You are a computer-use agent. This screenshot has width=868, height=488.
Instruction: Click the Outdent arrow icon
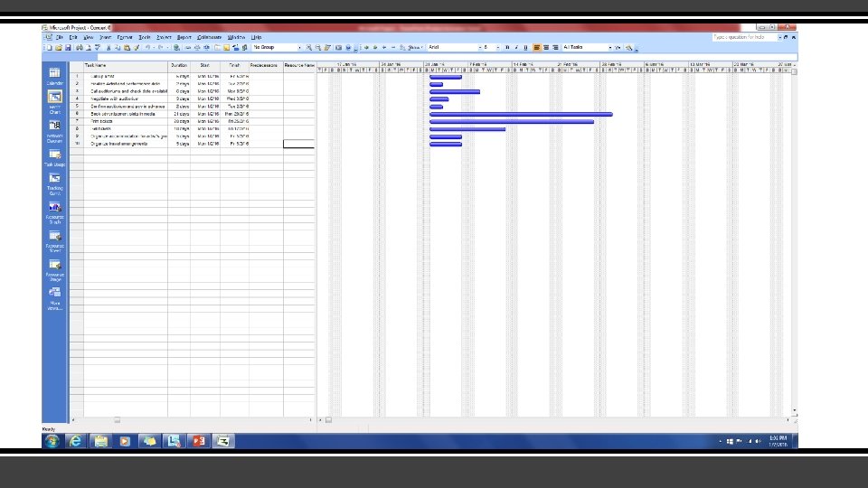366,48
